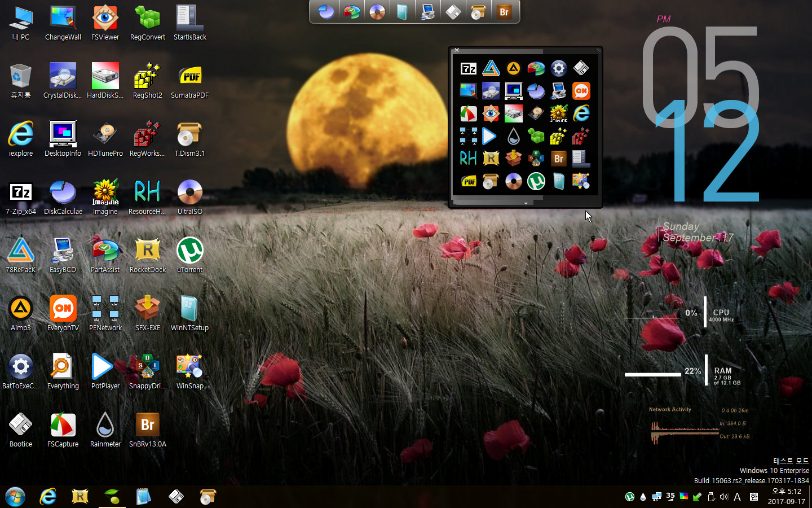The image size is (812, 508).
Task: Open Internet Explorer from the taskbar
Action: tap(48, 497)
